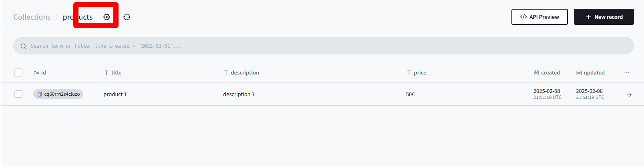This screenshot has height=167, width=644.
Task: Sort records by title column
Action: click(x=113, y=72)
